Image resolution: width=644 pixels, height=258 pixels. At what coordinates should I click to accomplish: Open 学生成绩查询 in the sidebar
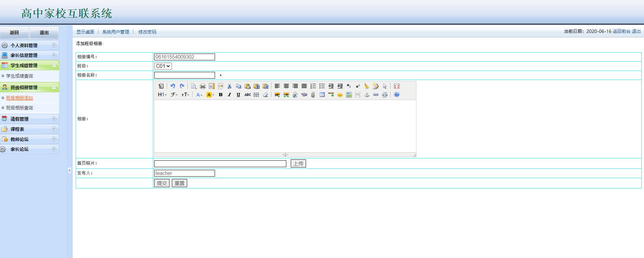coord(19,76)
